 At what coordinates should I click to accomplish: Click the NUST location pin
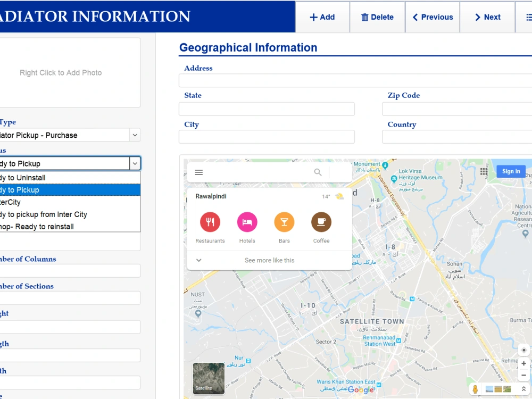coord(198,313)
